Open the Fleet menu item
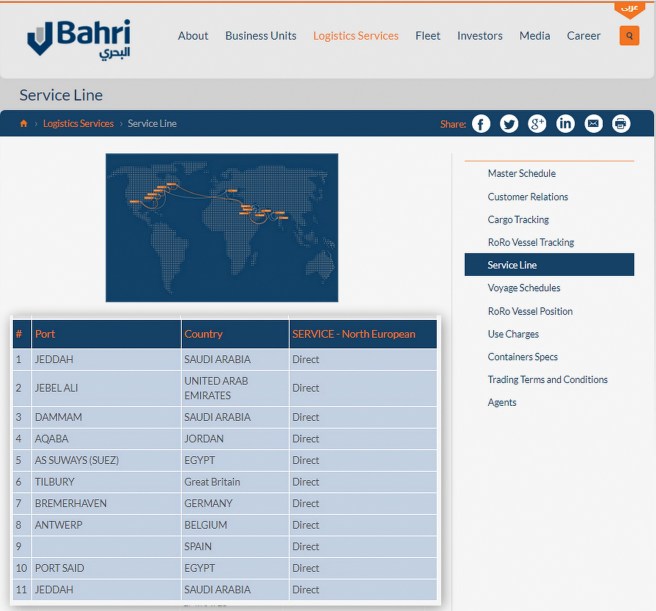The width and height of the screenshot is (656, 611). pos(427,36)
